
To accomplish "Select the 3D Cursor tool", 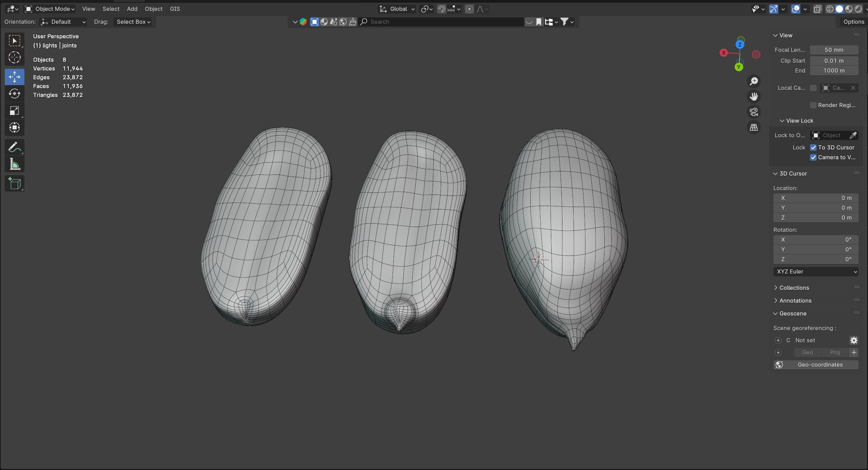I will click(14, 58).
